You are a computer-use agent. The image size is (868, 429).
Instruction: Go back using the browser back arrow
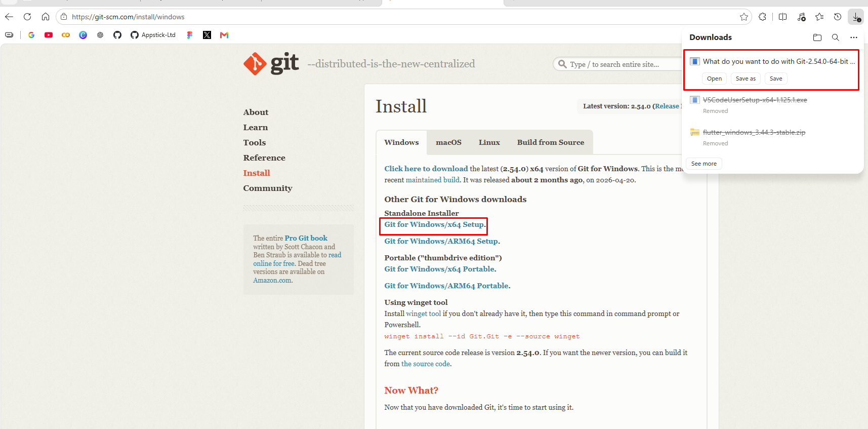[9, 17]
